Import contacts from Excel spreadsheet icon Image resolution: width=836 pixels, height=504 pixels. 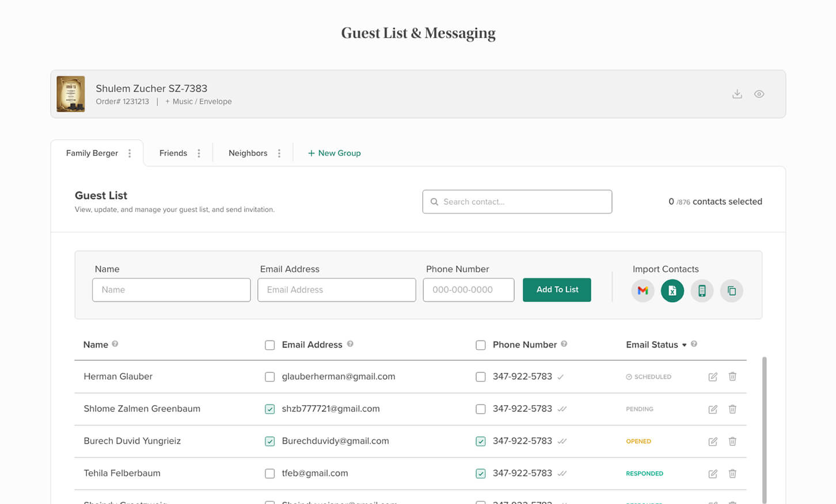[x=672, y=291]
